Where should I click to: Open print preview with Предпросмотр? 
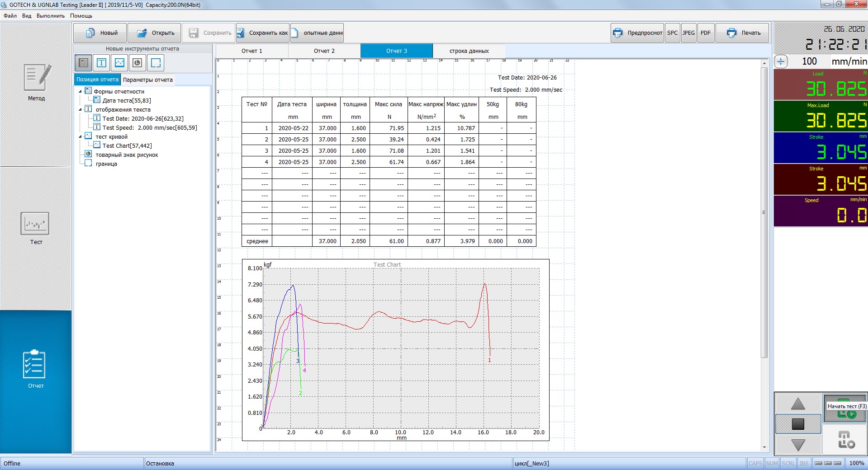coord(637,33)
